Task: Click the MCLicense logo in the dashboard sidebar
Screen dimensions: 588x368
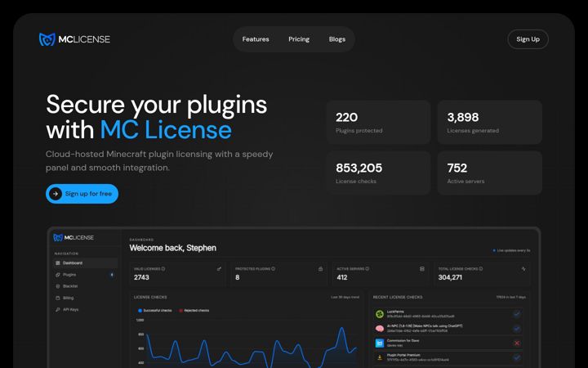Action: click(x=73, y=237)
